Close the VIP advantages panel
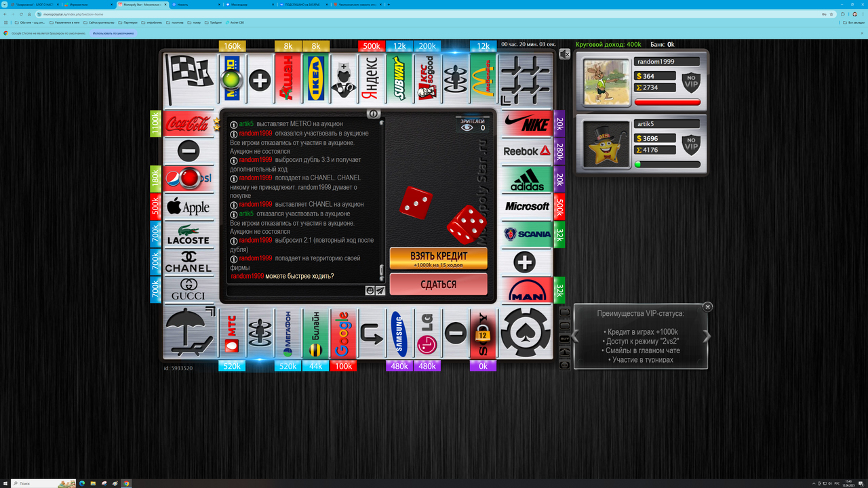Viewport: 868px width, 488px height. point(707,306)
